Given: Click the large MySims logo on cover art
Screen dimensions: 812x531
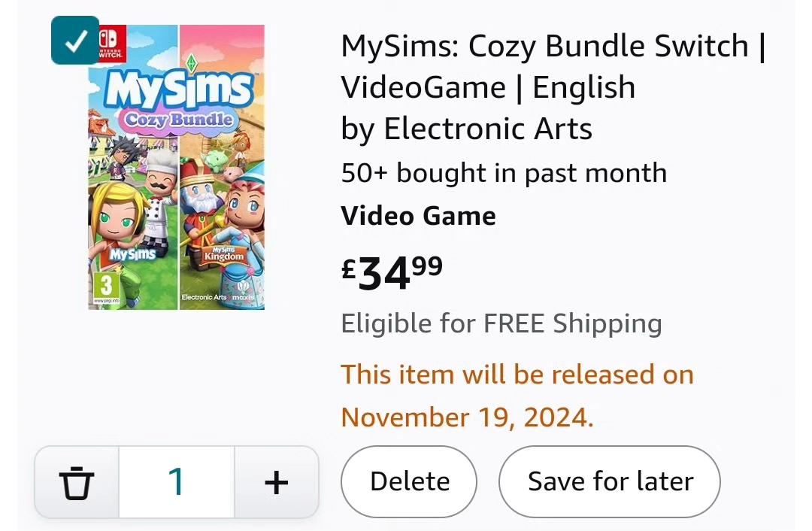Looking at the screenshot, I should tap(177, 89).
